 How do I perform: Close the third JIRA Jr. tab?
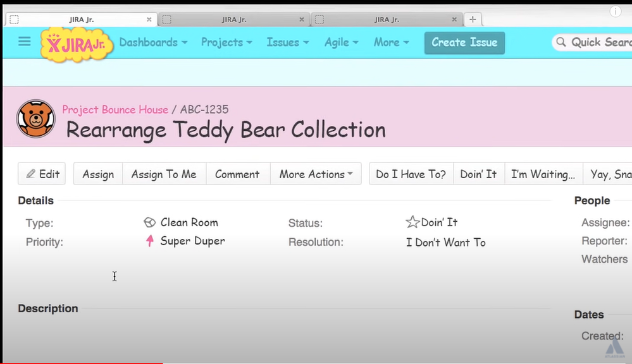[x=454, y=20]
